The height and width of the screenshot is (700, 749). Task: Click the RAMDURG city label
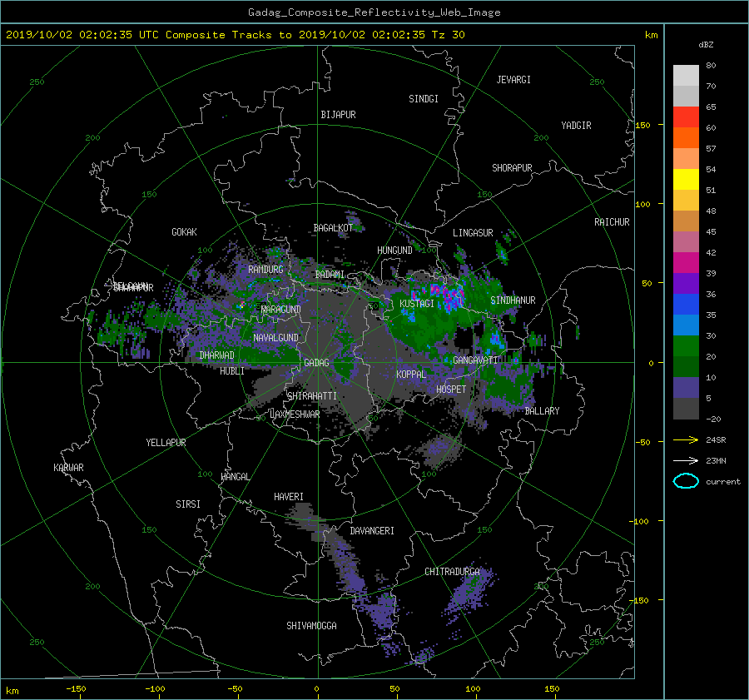pos(265,270)
